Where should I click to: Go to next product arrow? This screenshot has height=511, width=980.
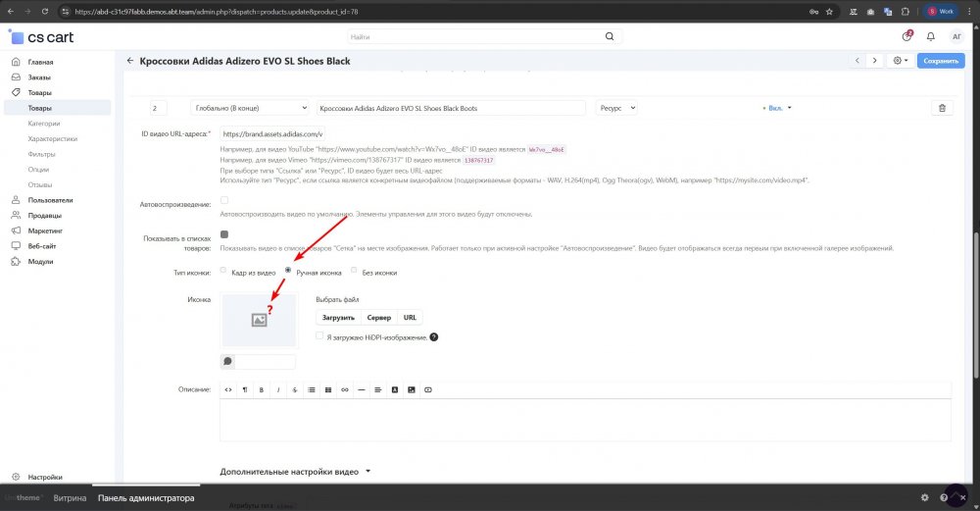point(874,61)
